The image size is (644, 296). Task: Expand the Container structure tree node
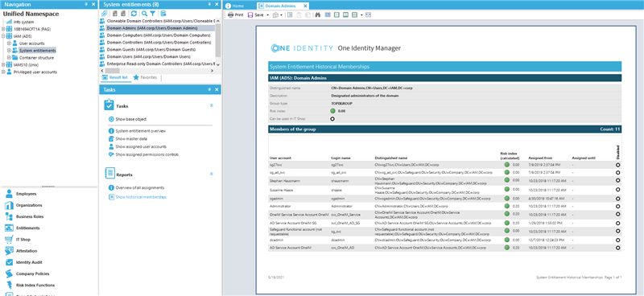coord(9,57)
